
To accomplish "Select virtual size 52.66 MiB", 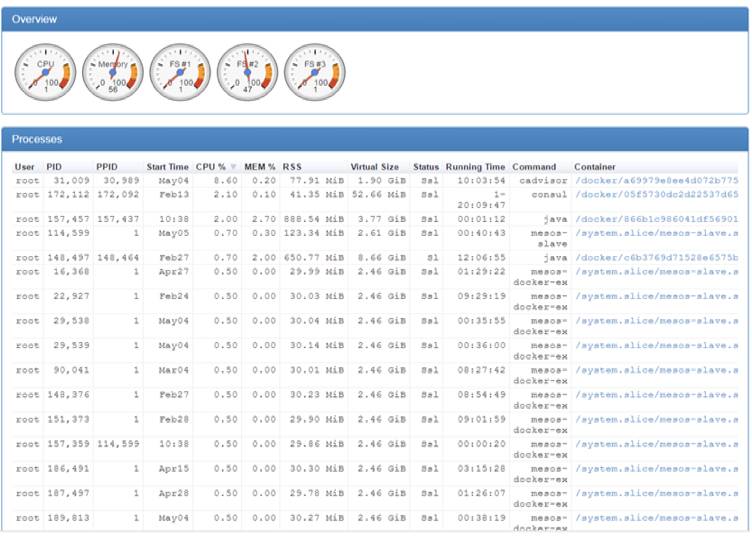I will pyautogui.click(x=379, y=195).
